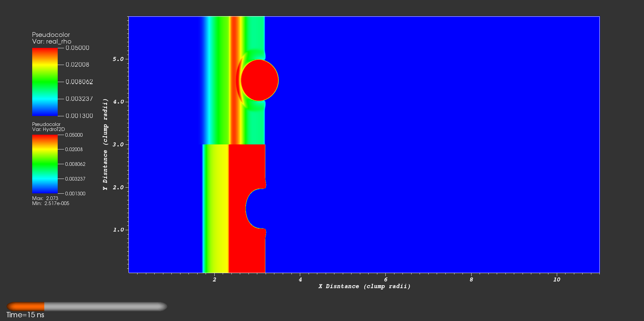Click the 'Time=15 ns' label
Image resolution: width=644 pixels, height=321 pixels.
(25, 315)
